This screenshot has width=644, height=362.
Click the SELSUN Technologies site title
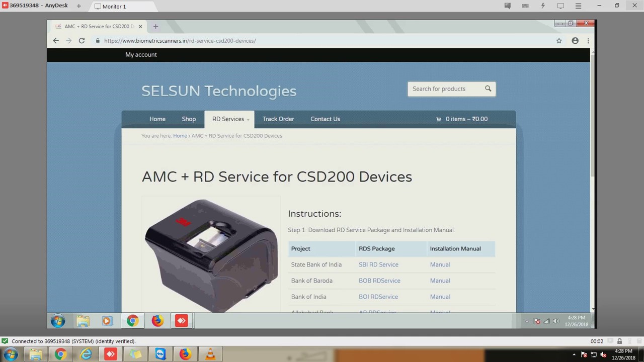(219, 91)
